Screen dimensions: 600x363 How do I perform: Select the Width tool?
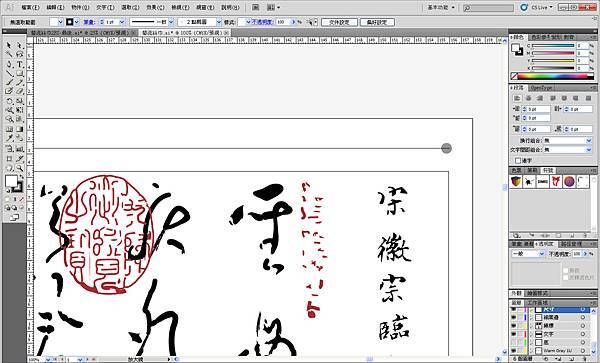[x=9, y=111]
